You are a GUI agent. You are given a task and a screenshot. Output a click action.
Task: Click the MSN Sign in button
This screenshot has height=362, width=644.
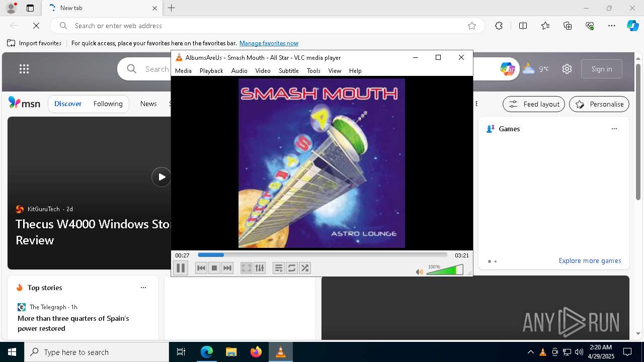click(602, 69)
